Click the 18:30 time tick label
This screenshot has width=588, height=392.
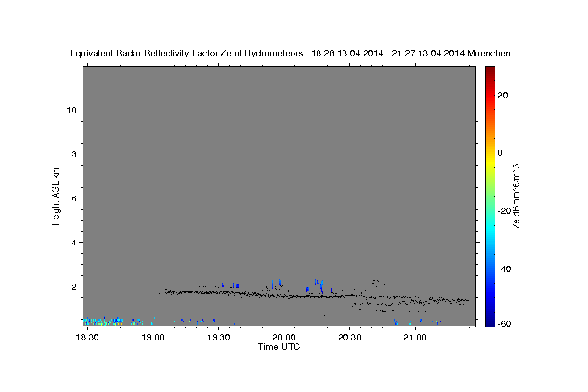click(88, 338)
